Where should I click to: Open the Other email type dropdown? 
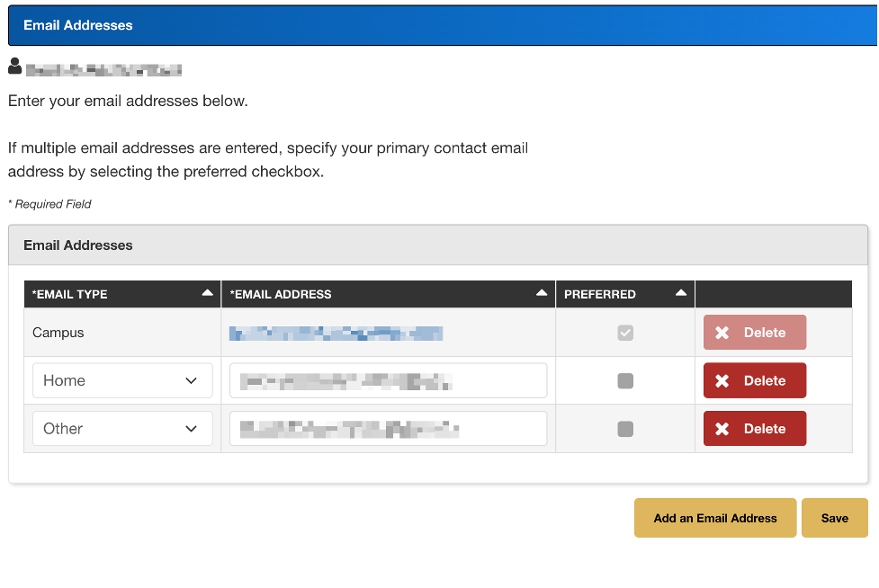point(121,428)
